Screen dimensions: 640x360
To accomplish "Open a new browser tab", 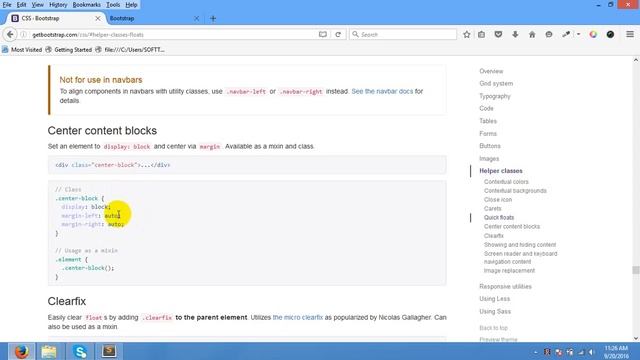I will pos(213,18).
